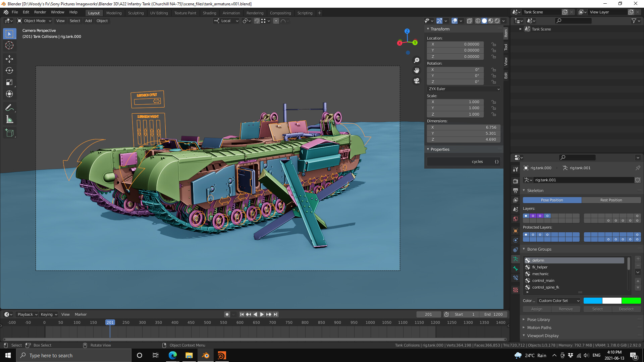644x362 pixels.
Task: Activate the Annotate tool
Action: pyautogui.click(x=9, y=107)
